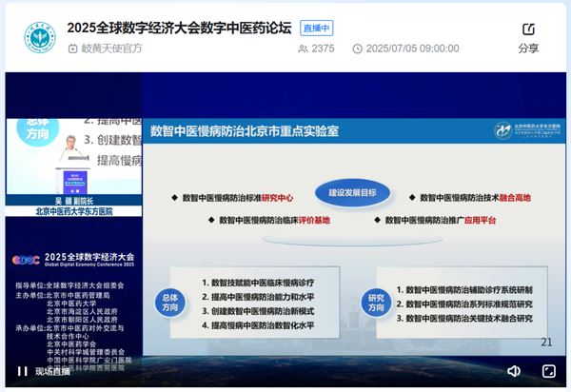571x392 pixels.
Task: Click the 建设发展目标 oval on the slide
Action: 352,192
